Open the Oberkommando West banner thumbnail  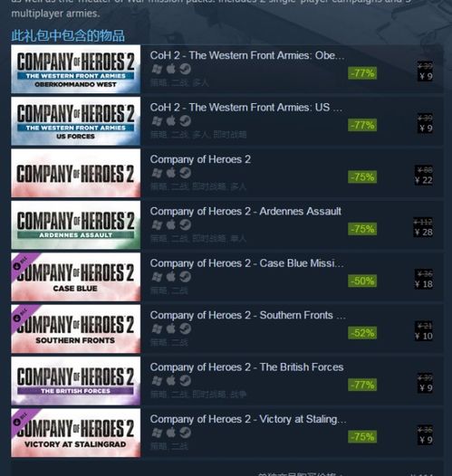76,69
